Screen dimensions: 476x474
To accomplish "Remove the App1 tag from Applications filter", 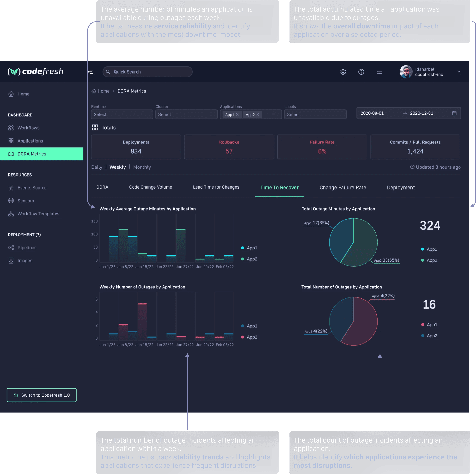I will pyautogui.click(x=237, y=114).
